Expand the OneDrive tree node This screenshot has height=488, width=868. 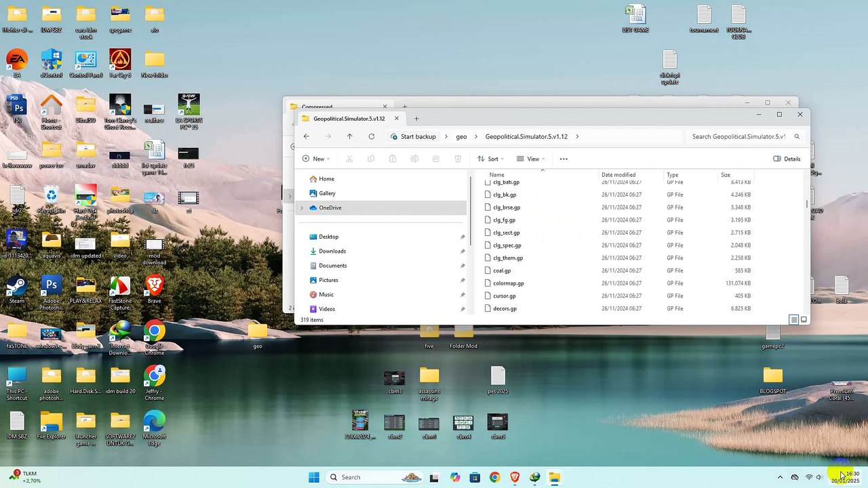(x=302, y=207)
